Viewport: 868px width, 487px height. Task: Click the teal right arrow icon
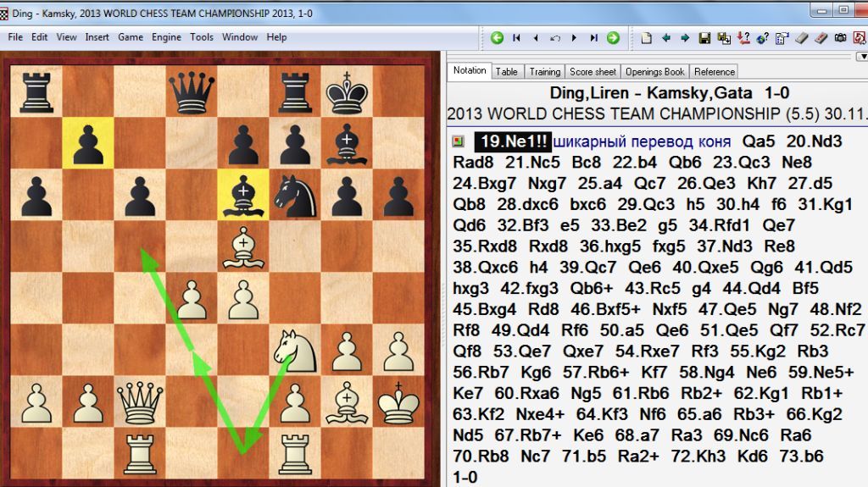coord(685,37)
